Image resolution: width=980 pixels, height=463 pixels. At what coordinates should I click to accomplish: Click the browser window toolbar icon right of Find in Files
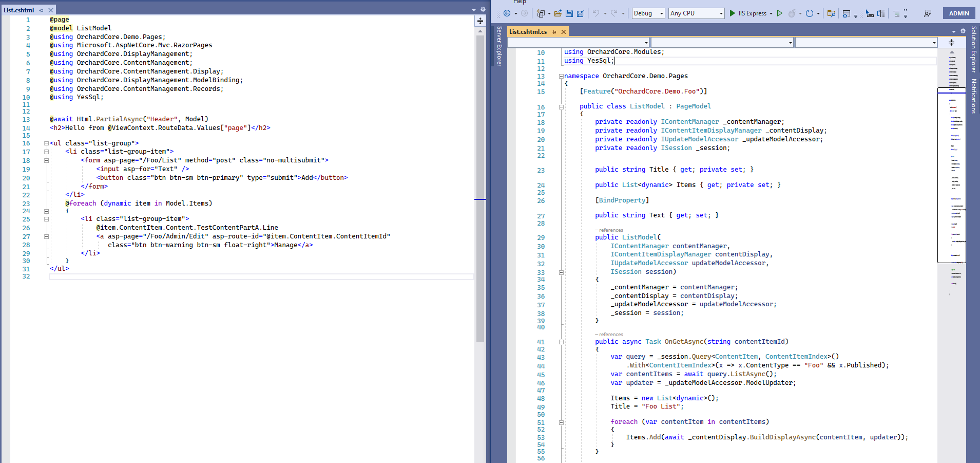tap(847, 13)
